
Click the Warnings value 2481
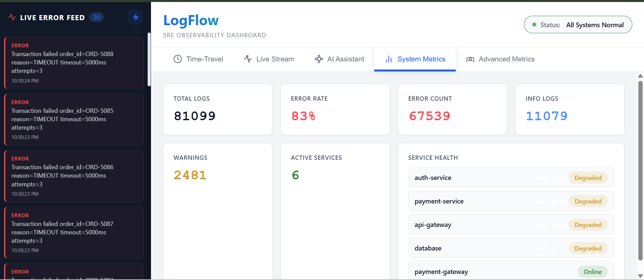tap(190, 175)
